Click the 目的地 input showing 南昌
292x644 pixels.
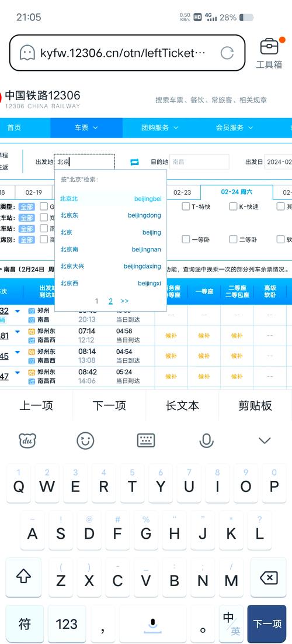(x=199, y=162)
